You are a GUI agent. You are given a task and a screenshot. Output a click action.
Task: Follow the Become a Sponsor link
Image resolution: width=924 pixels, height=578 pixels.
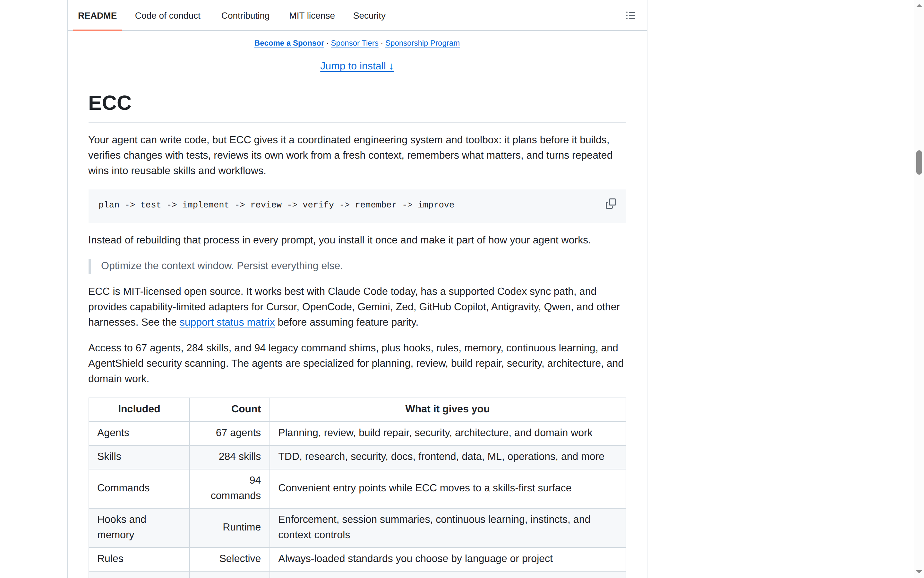289,43
